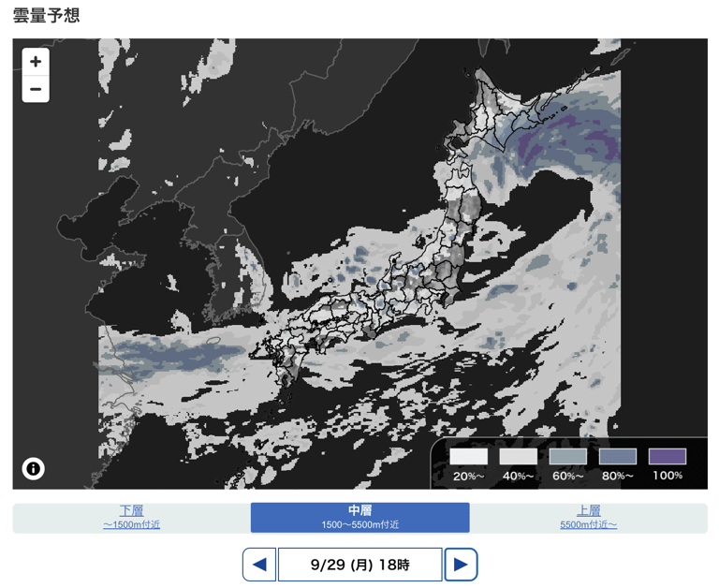Zoom out on the cloud map

tap(36, 90)
